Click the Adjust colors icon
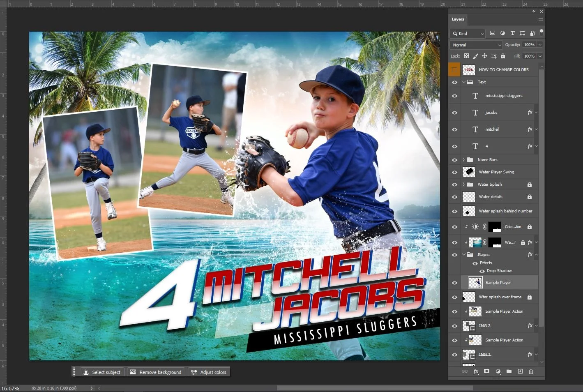The height and width of the screenshot is (392, 583). [194, 372]
